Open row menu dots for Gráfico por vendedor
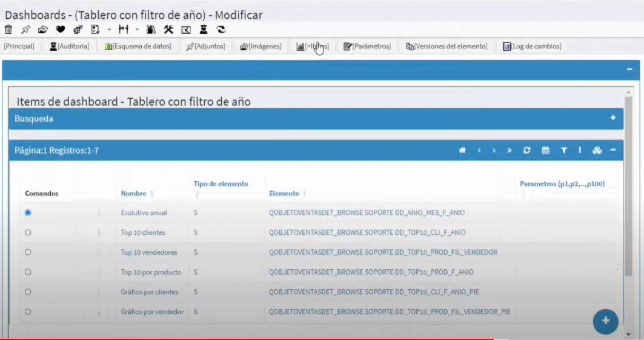This screenshot has width=644, height=340. (x=99, y=313)
